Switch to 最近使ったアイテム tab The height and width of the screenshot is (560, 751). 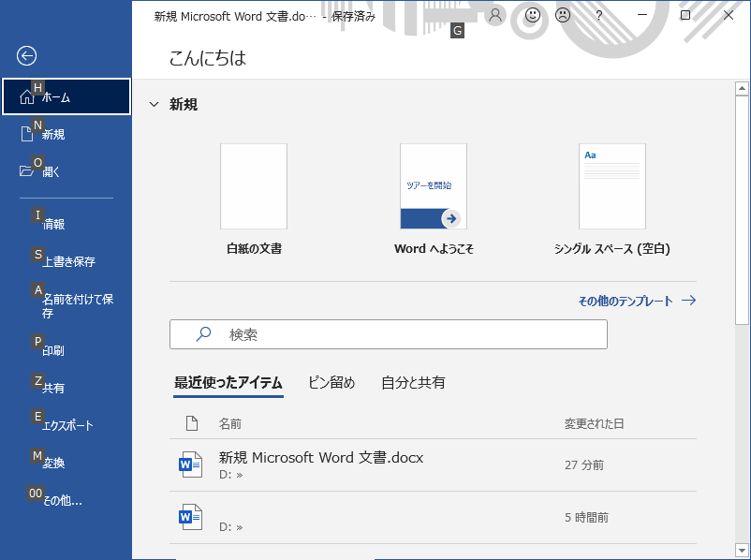(228, 382)
